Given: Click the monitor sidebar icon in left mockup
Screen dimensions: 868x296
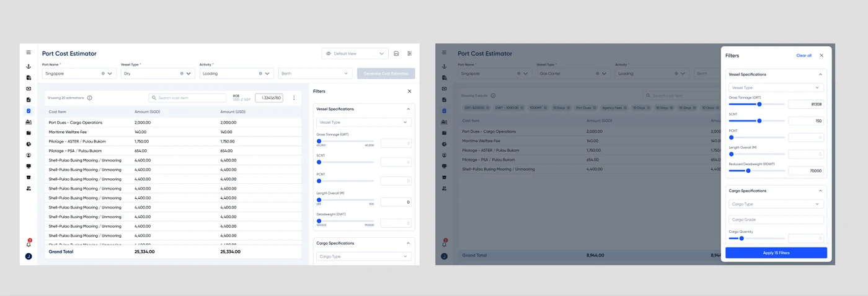Looking at the screenshot, I should coord(29,167).
